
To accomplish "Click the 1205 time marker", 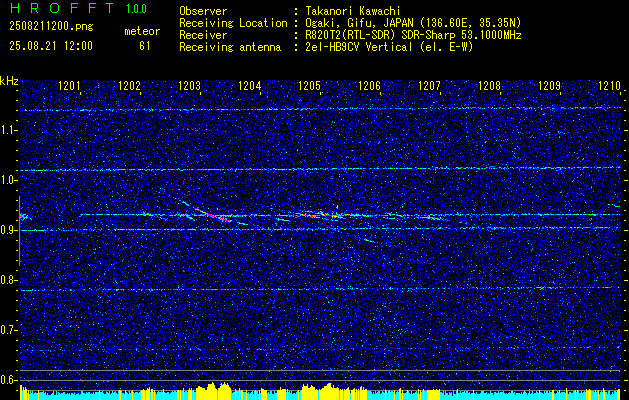I will tap(309, 85).
